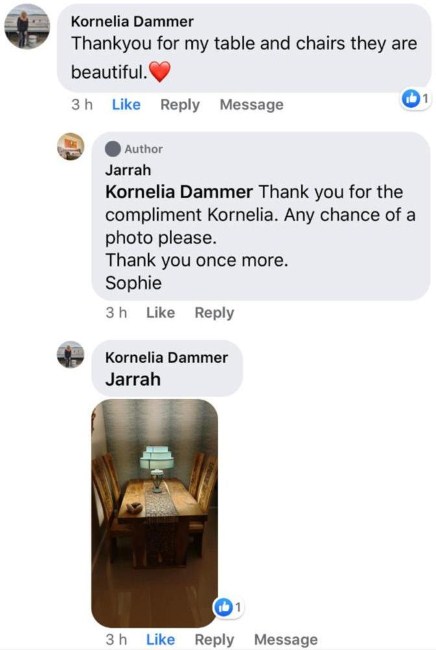The height and width of the screenshot is (650, 436).
Task: View thumbs-up reactions on top comment
Action: click(416, 98)
